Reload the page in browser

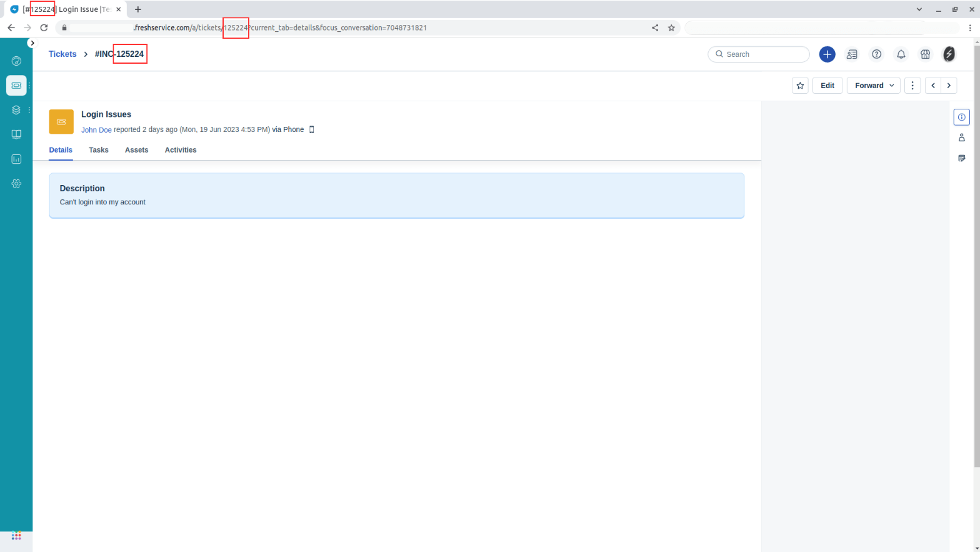click(x=44, y=28)
